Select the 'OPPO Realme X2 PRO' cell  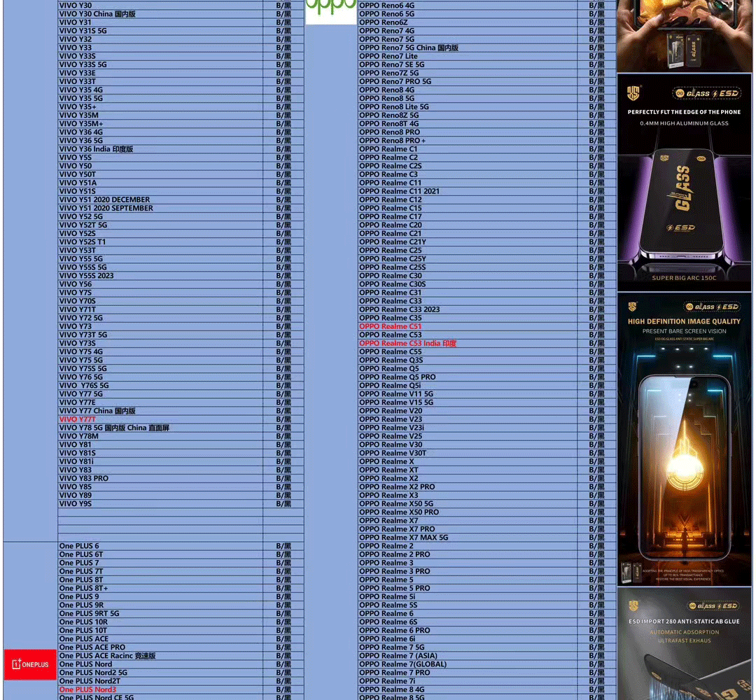coord(468,487)
